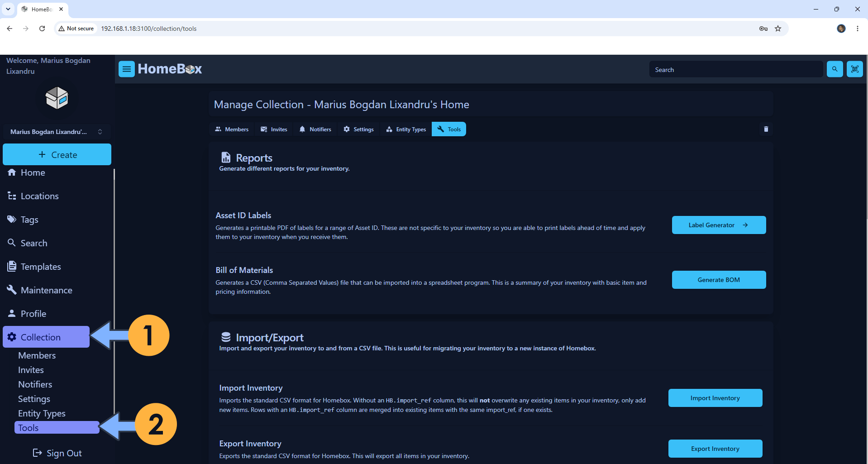Click Generate BOM button
868x464 pixels.
[719, 280]
